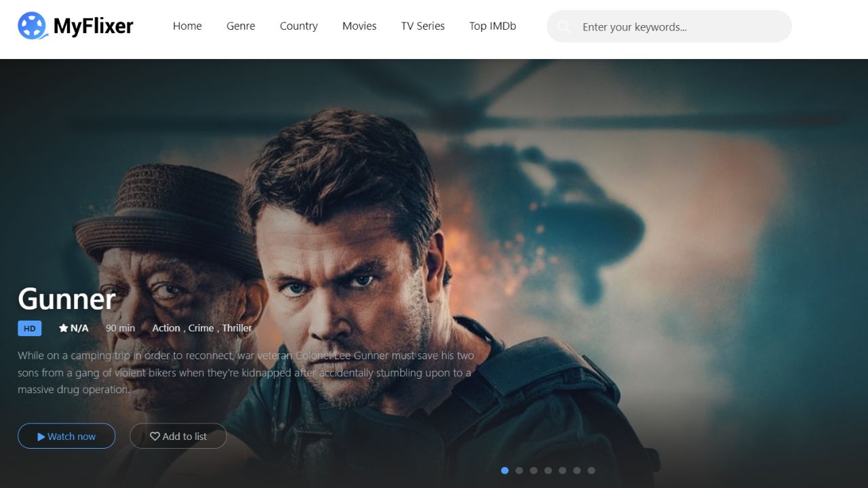The image size is (868, 488).
Task: Switch to the TV Series section
Action: (x=422, y=26)
